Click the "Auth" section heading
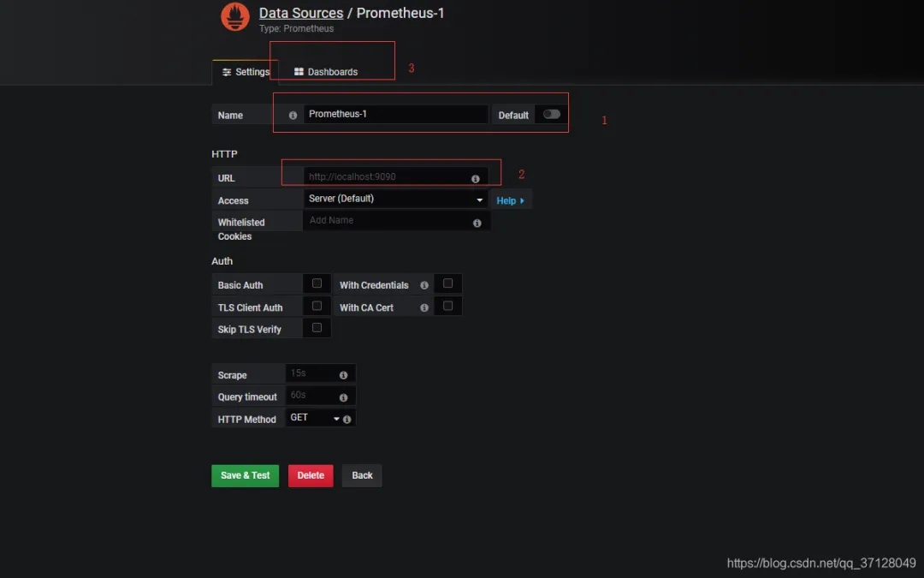Viewport: 924px width, 578px height. click(222, 261)
